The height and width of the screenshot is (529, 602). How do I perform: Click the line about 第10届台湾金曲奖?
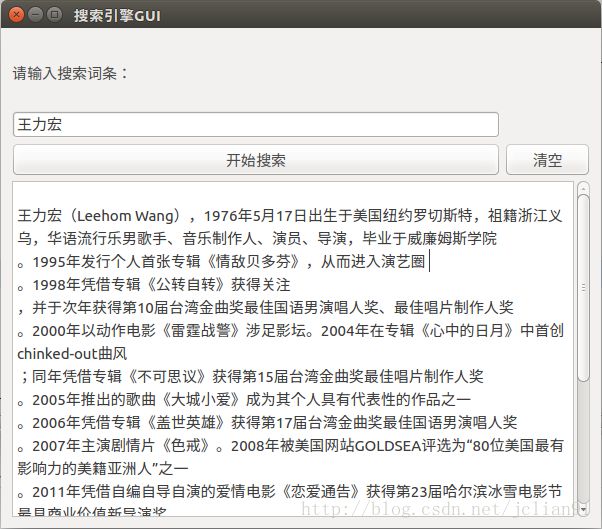(266, 307)
